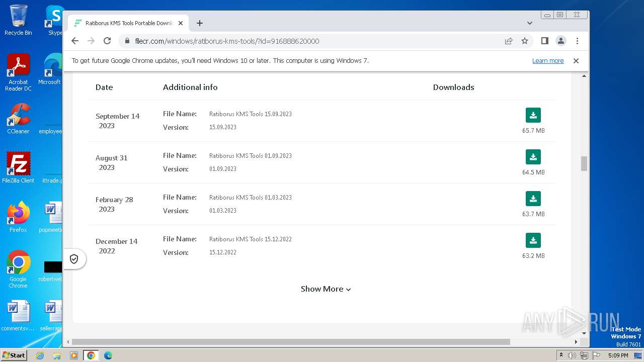Open Windows Explorer from taskbar

click(57, 355)
